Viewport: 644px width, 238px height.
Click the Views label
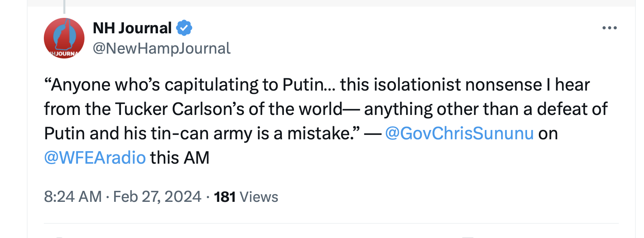(x=259, y=197)
